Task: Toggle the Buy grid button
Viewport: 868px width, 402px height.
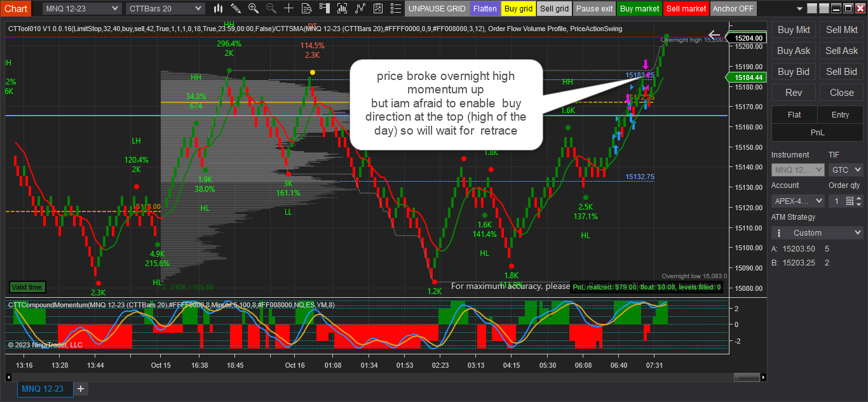Action: pos(519,9)
